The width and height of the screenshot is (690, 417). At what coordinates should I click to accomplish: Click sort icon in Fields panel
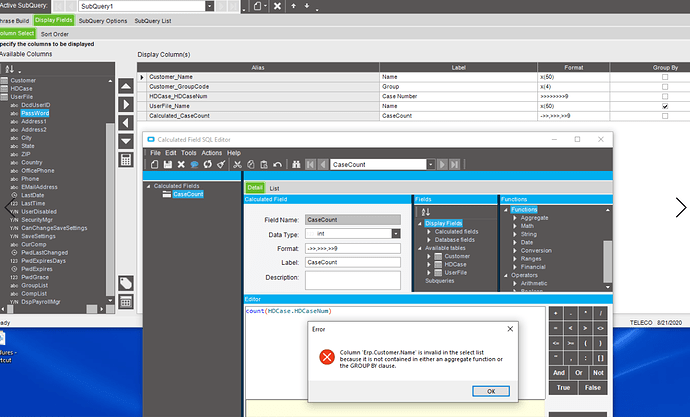pyautogui.click(x=426, y=212)
